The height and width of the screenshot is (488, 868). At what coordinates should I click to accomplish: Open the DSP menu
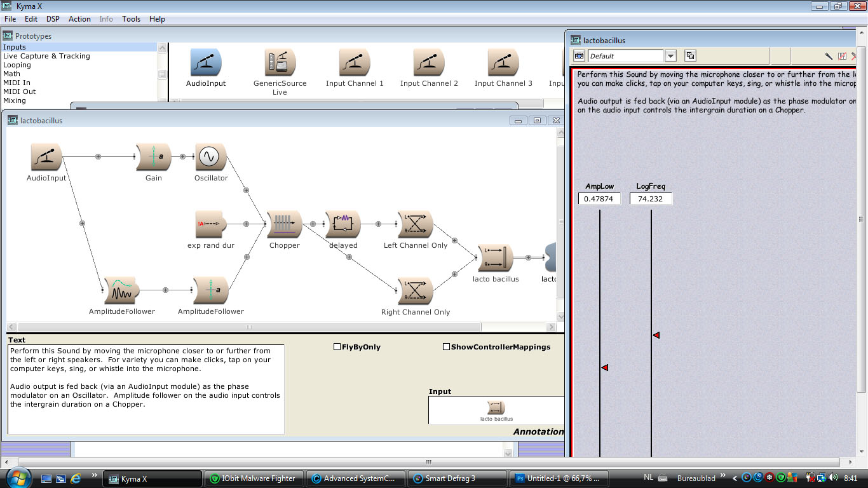53,18
